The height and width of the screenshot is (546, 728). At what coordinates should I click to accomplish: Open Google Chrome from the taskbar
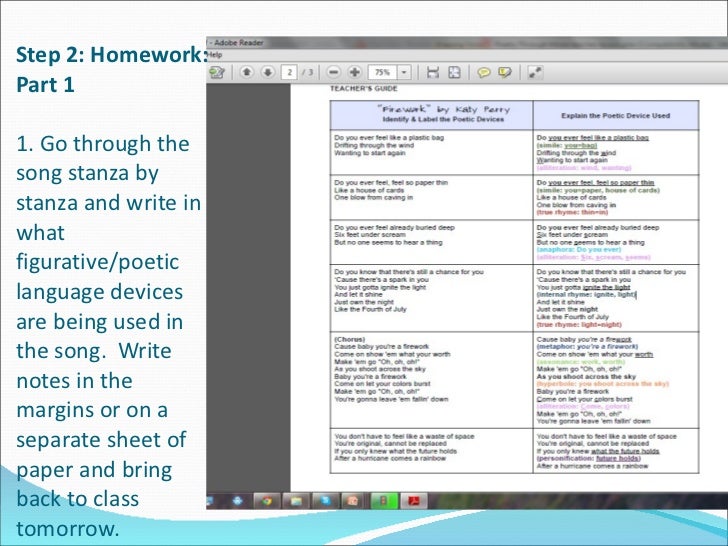click(x=266, y=501)
